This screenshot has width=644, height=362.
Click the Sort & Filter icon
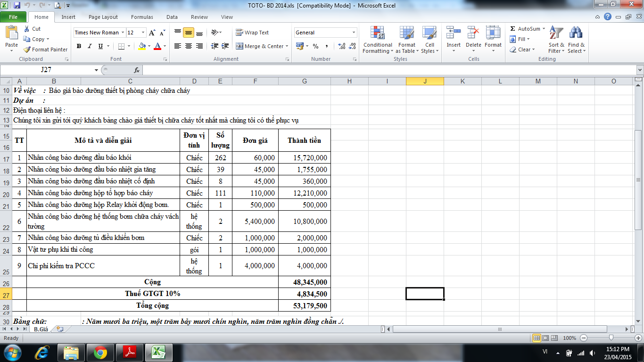coord(556,33)
